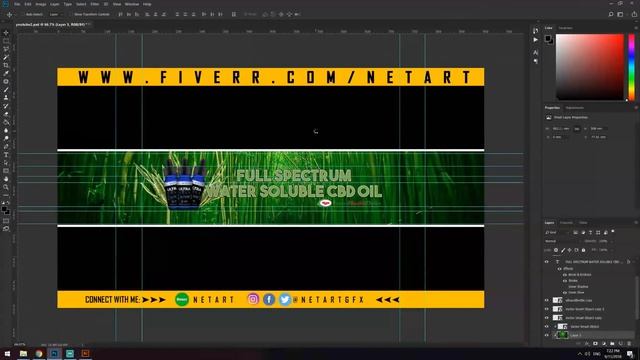Switch to the Adjustments tab
Screen dimensions: 640x360
575,108
